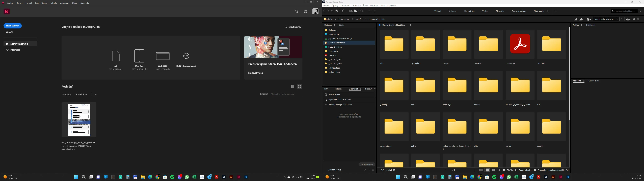644x181 pixels.
Task: Switch recent files to list view
Action: (292, 86)
